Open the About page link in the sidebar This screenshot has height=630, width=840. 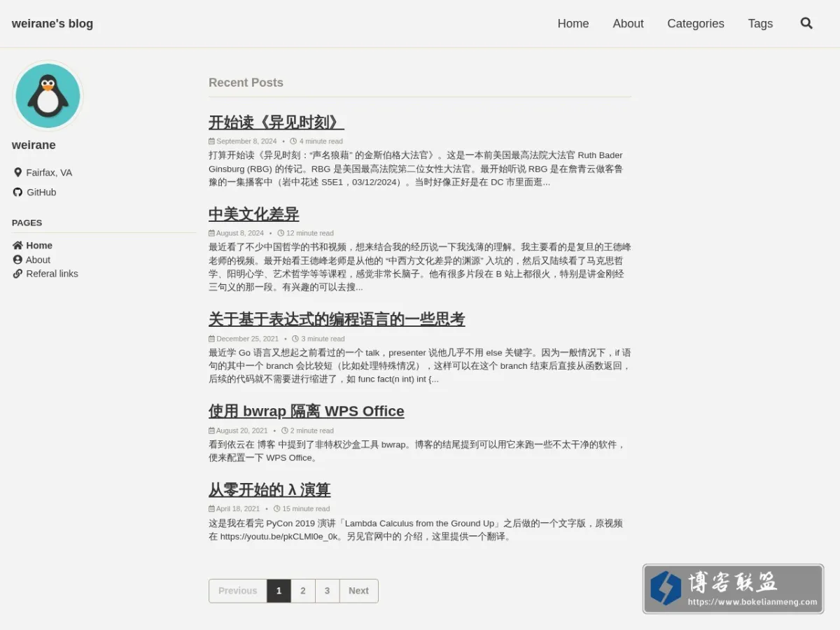(x=38, y=259)
